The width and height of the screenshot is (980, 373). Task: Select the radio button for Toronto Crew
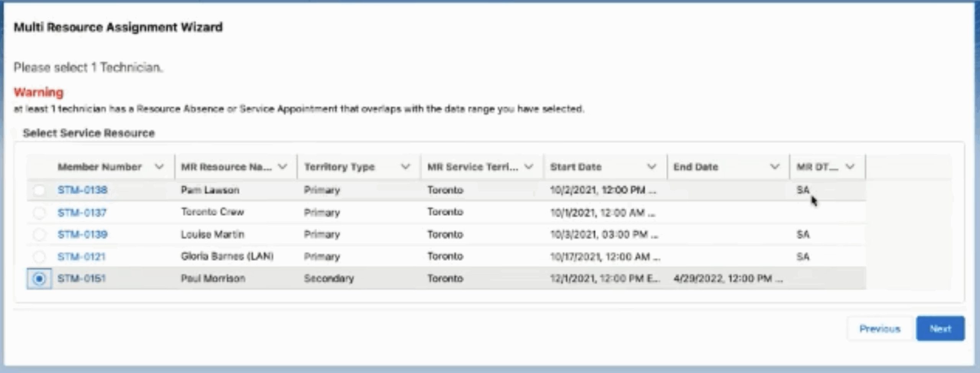(x=39, y=212)
